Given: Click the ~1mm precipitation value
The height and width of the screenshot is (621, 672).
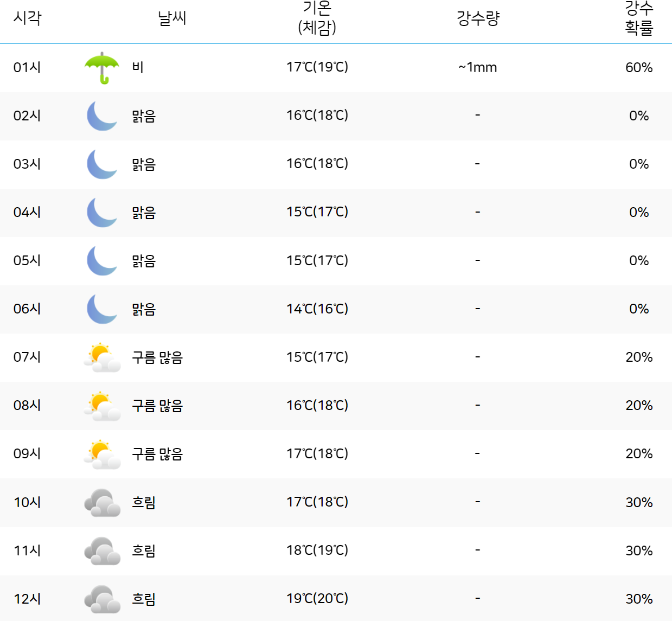Looking at the screenshot, I should tap(477, 67).
